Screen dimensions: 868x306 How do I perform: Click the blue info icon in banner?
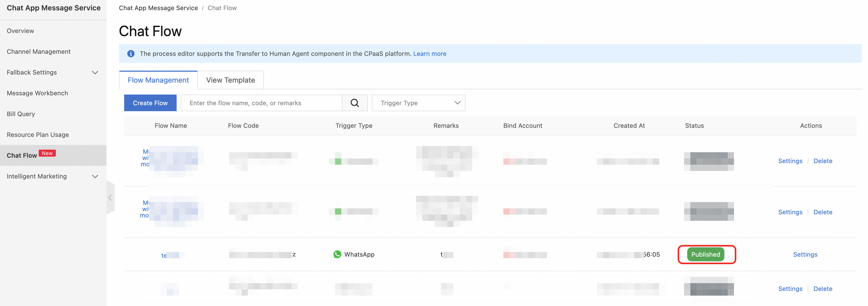tap(131, 54)
